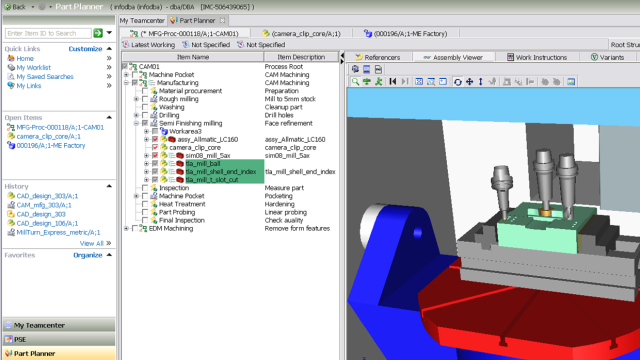Click the green search arrow button

pyautogui.click(x=98, y=33)
